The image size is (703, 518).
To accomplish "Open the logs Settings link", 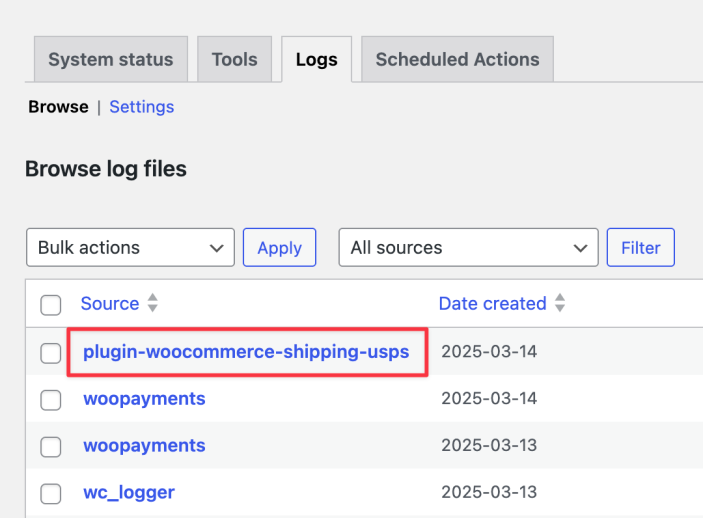I will pyautogui.click(x=141, y=107).
